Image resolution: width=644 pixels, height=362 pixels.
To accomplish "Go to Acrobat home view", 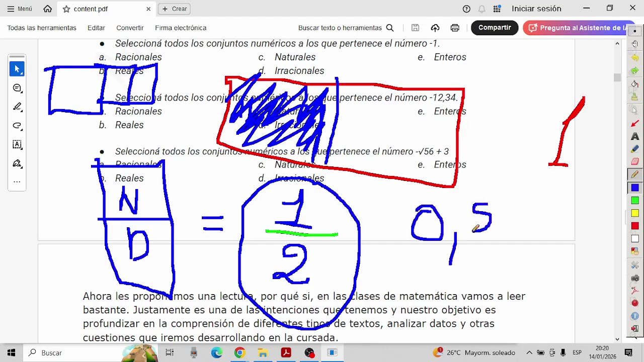I will coord(48,9).
